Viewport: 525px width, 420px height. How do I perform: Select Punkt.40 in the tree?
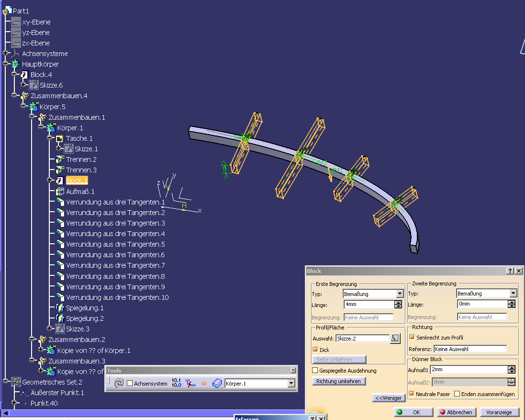[44, 403]
